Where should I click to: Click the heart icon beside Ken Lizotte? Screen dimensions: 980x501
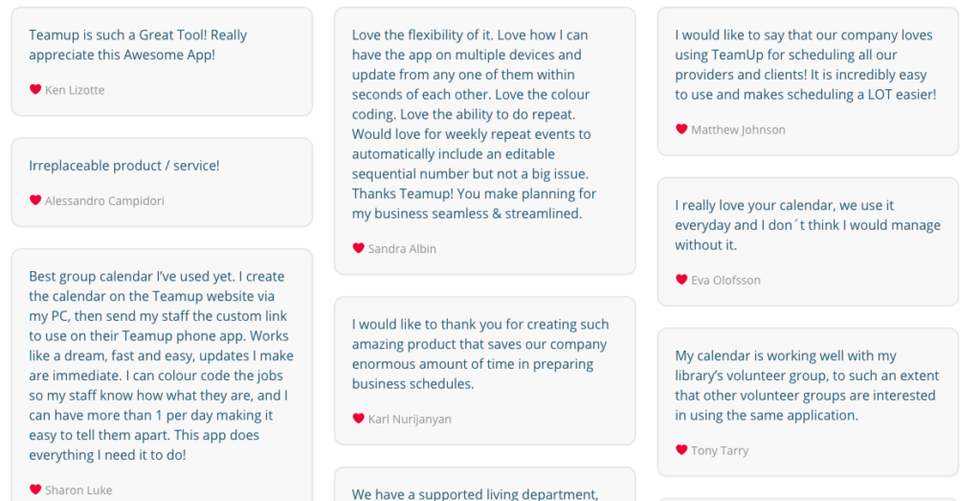click(35, 89)
